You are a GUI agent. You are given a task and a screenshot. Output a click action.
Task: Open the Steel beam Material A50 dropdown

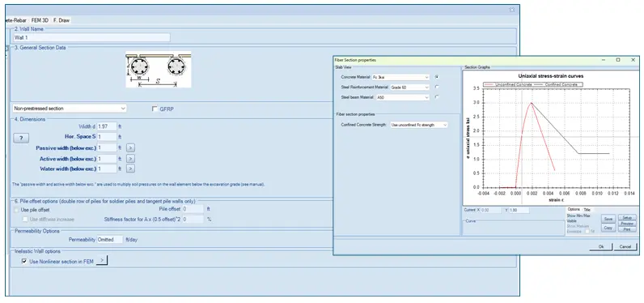point(404,97)
